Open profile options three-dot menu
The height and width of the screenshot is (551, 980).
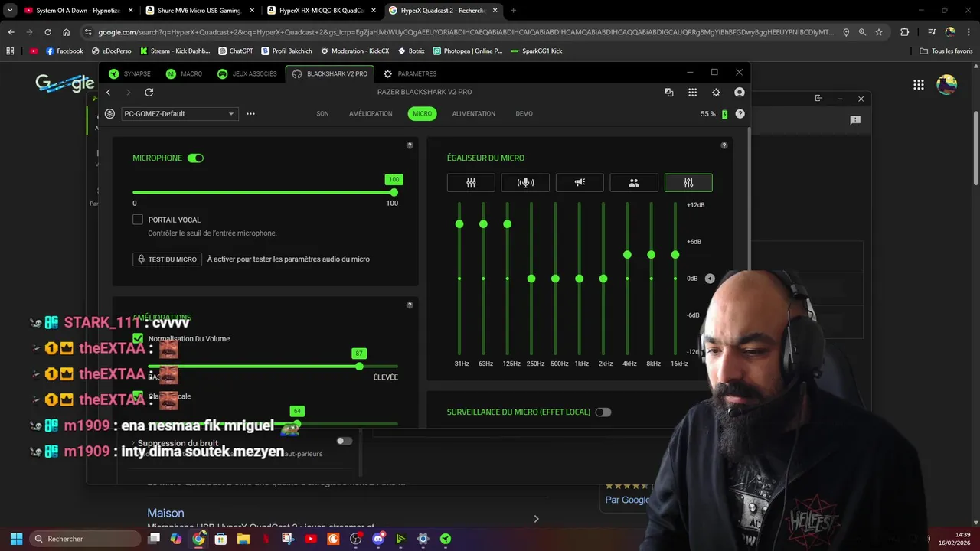(250, 114)
